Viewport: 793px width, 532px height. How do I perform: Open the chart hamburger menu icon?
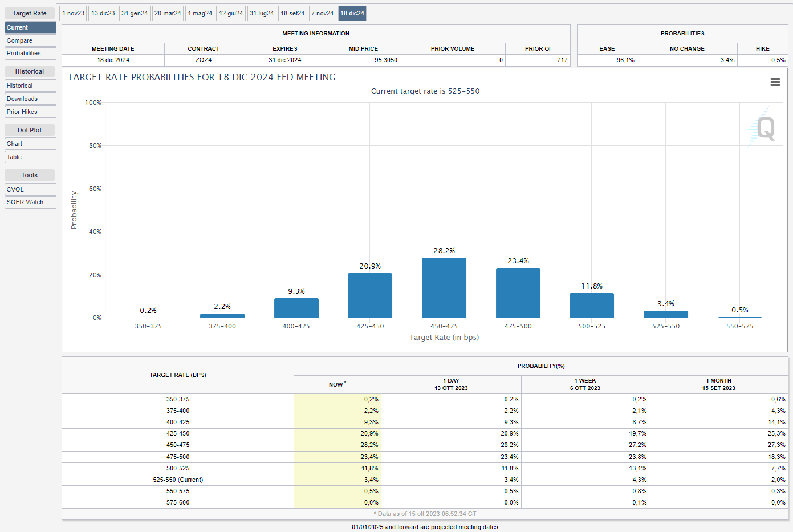pos(775,82)
